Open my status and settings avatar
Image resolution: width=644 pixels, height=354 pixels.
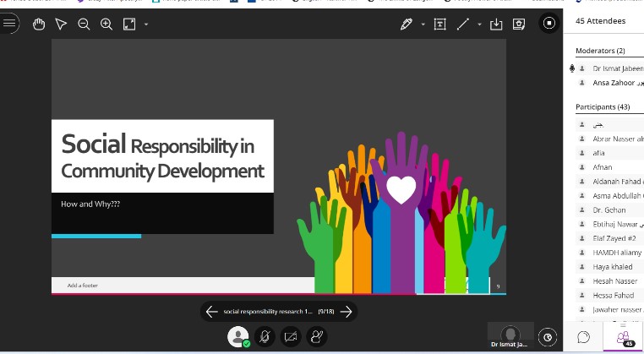(239, 336)
